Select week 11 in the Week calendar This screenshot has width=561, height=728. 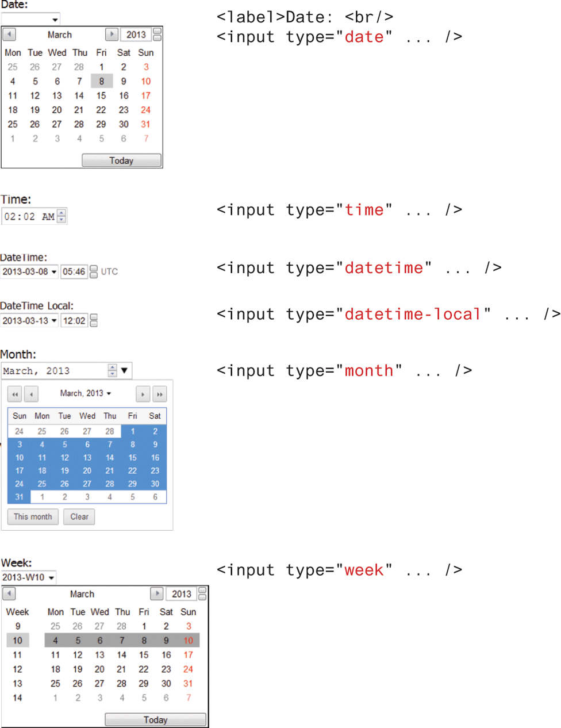point(17,655)
